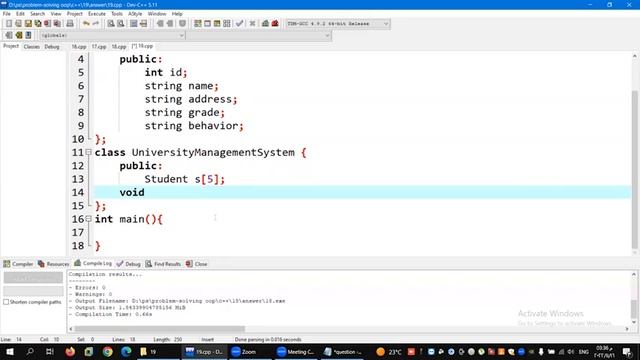
Task: Switch to the 16.cpp editor tab
Action: pyautogui.click(x=79, y=47)
